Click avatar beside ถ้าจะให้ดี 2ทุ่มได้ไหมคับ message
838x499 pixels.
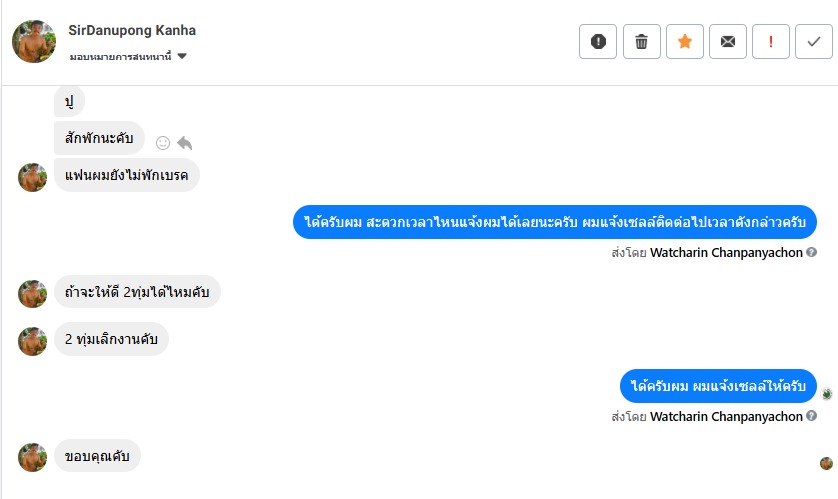(x=33, y=294)
